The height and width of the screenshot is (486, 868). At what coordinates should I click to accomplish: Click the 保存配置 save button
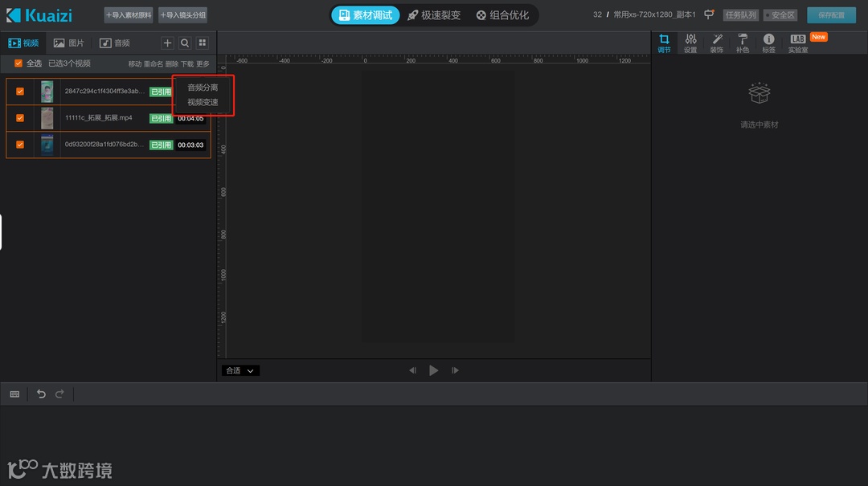[x=832, y=15]
